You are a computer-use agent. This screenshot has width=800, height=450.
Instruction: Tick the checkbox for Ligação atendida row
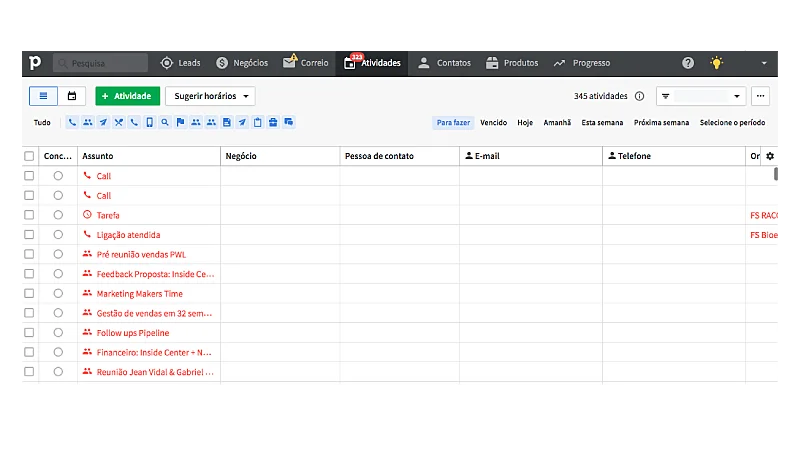point(29,235)
